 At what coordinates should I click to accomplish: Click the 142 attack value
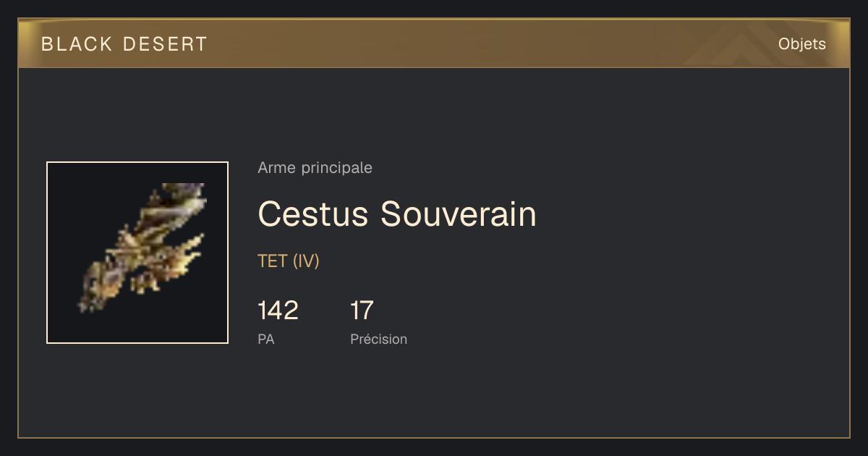tap(278, 311)
